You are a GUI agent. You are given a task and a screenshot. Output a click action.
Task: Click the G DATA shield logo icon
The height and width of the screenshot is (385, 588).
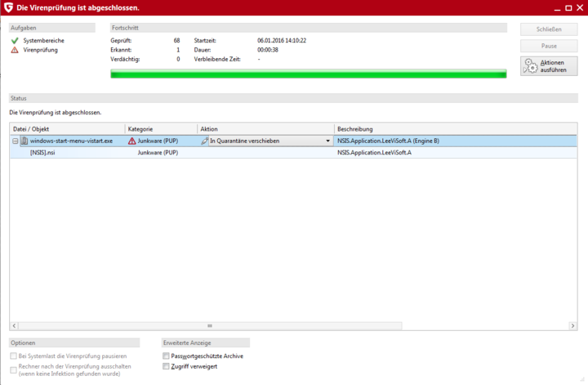pyautogui.click(x=8, y=7)
